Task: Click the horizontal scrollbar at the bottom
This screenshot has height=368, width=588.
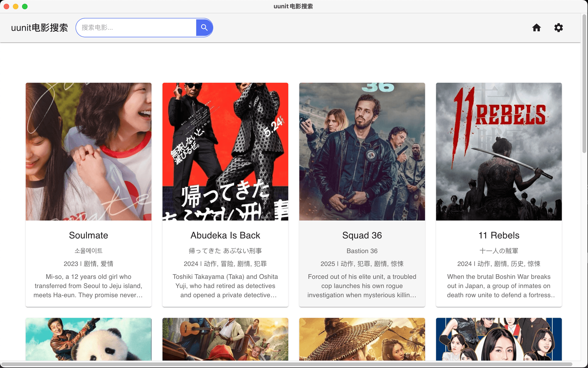Action: pyautogui.click(x=286, y=364)
